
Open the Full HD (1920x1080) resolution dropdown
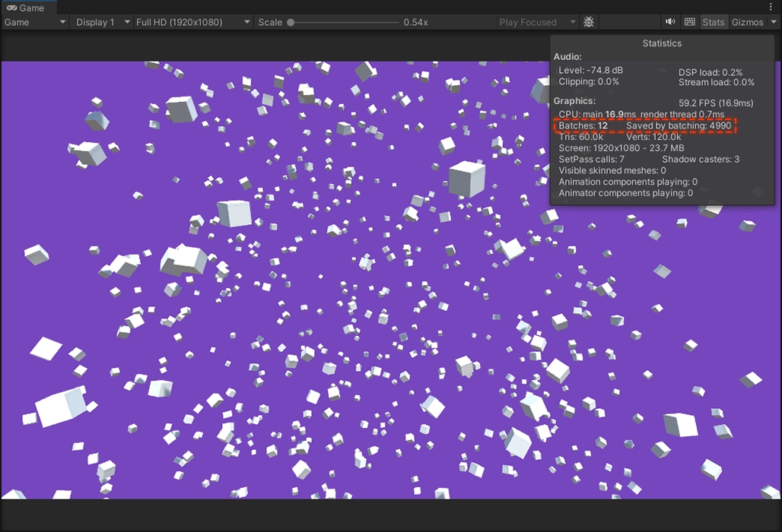(x=189, y=22)
